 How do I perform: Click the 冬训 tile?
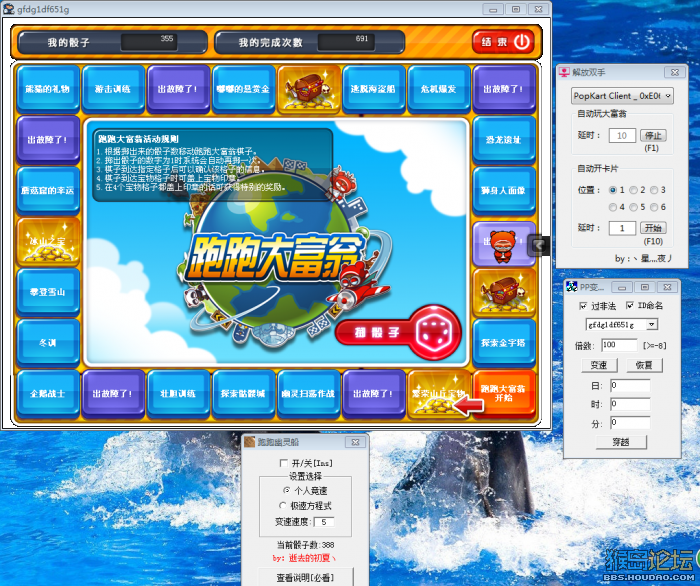point(48,343)
